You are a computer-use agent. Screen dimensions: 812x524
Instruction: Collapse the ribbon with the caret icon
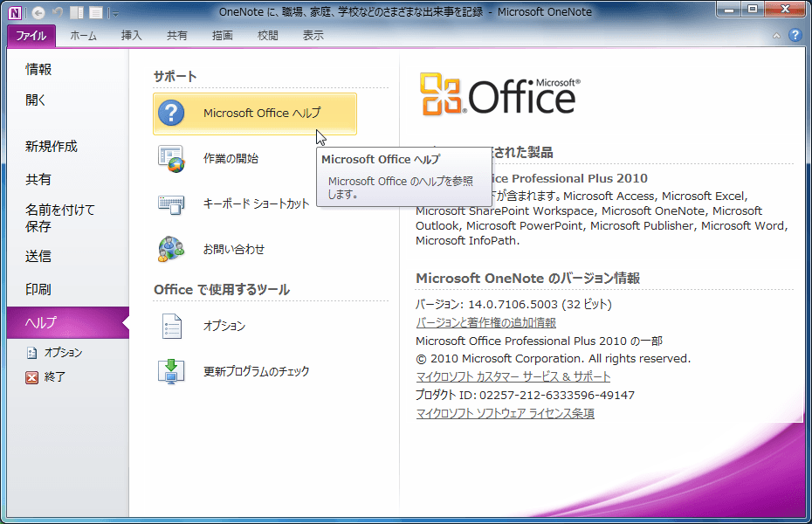click(776, 36)
